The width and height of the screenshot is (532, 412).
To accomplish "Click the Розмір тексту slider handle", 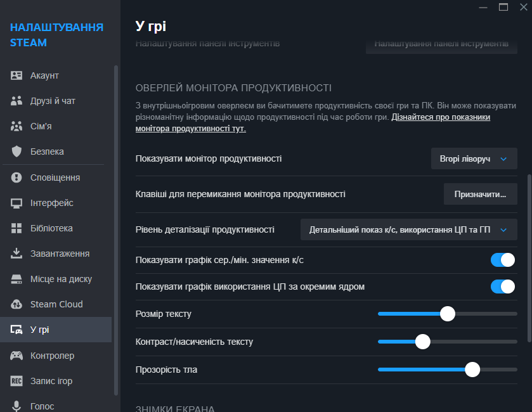I will click(x=448, y=314).
